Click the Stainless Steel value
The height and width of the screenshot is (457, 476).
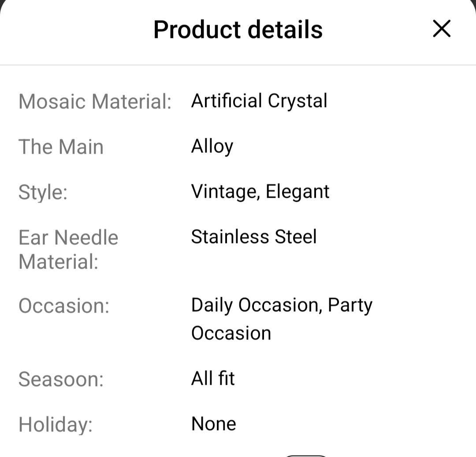pyautogui.click(x=254, y=237)
